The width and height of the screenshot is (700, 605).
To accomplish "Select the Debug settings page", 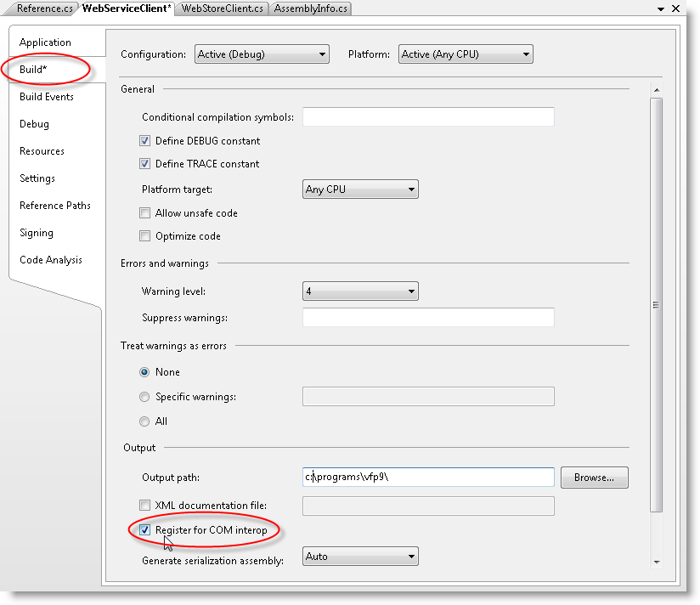I will 34,123.
